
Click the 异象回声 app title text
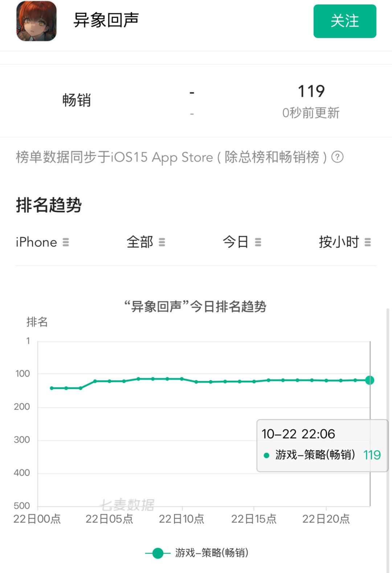point(106,20)
